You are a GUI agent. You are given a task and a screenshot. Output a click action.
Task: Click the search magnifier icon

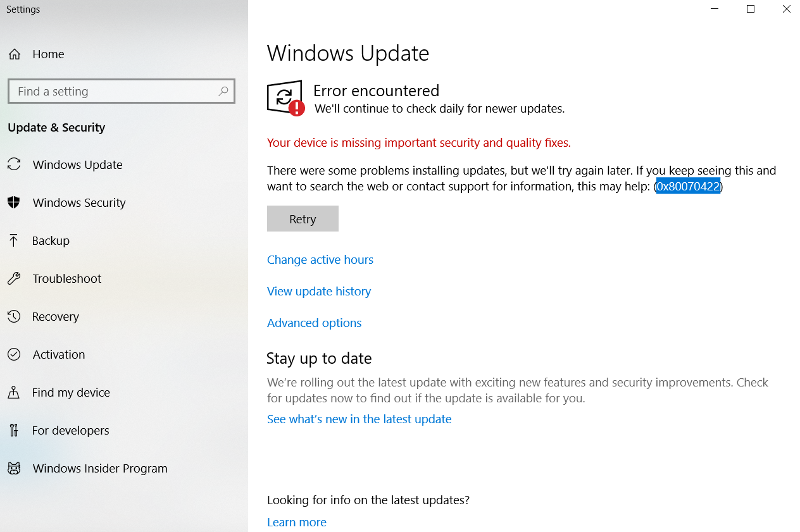(223, 91)
